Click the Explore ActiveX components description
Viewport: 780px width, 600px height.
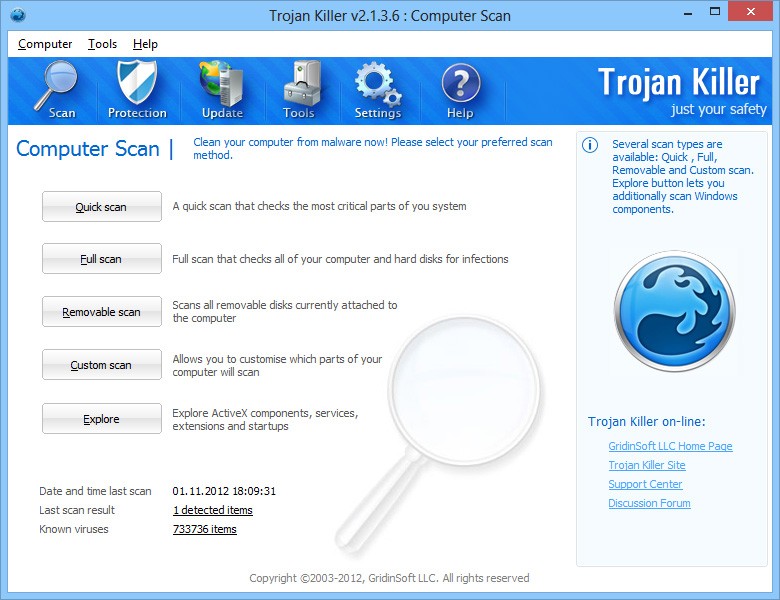(x=265, y=419)
